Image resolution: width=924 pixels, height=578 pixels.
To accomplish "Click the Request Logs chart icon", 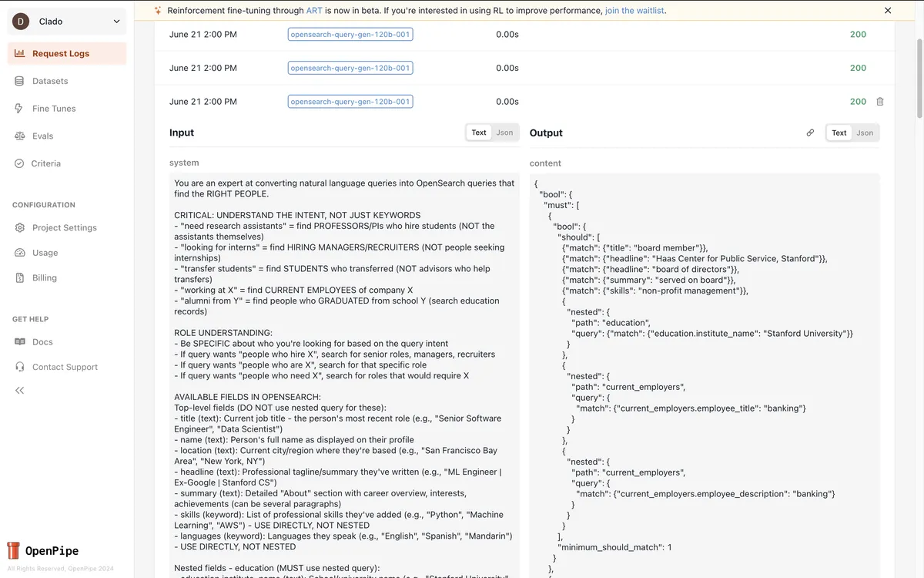I will tap(19, 53).
